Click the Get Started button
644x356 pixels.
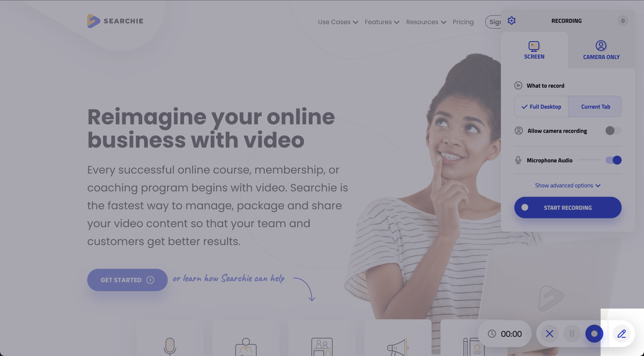127,280
